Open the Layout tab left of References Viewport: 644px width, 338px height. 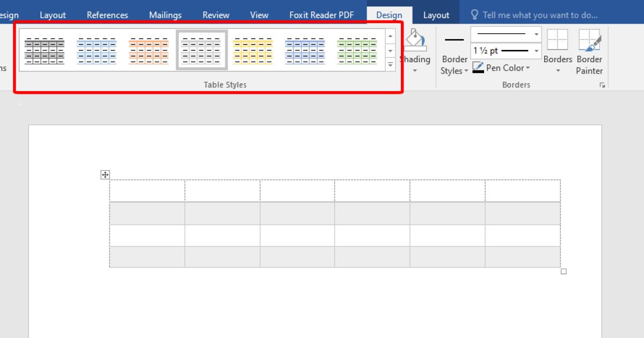tap(53, 15)
